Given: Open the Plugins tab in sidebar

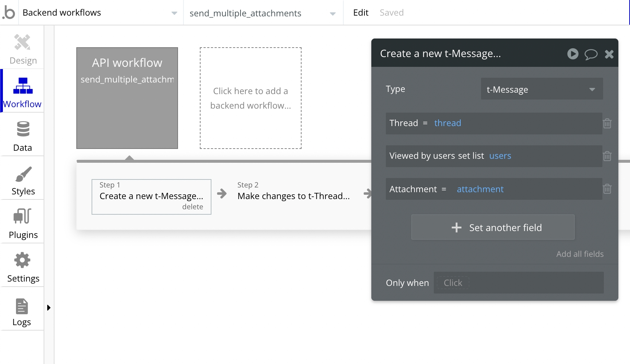Looking at the screenshot, I should point(23,223).
